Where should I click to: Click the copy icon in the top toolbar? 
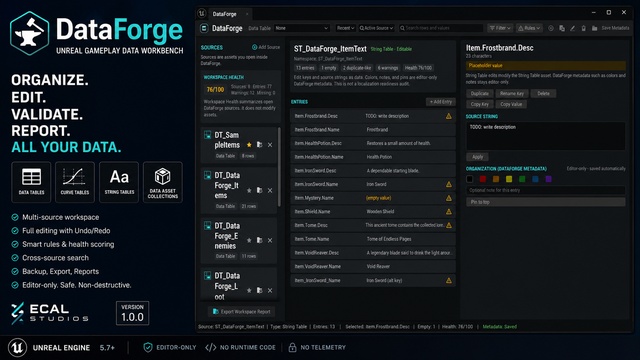coord(562,28)
